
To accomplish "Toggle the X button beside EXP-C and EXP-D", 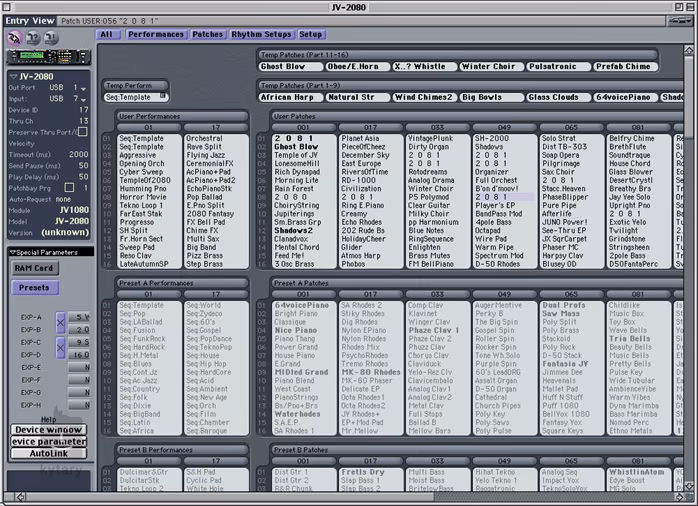I will (61, 348).
